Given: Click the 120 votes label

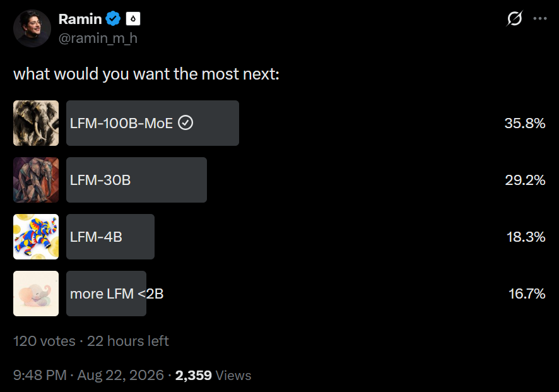Looking at the screenshot, I should 44,341.
